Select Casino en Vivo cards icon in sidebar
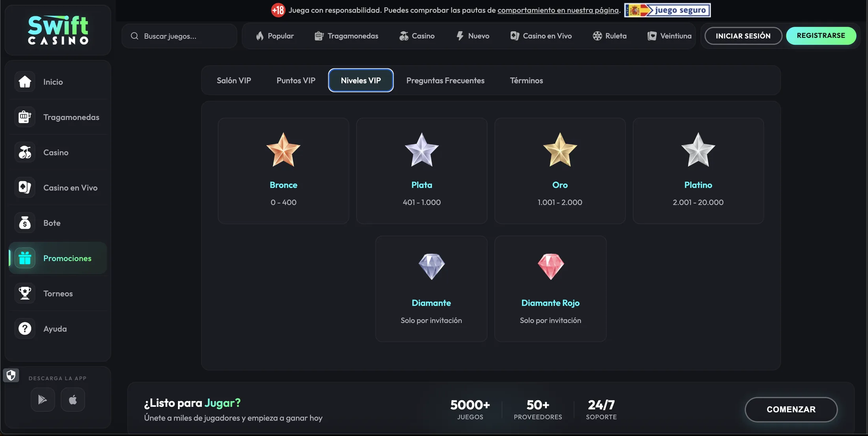Image resolution: width=868 pixels, height=436 pixels. click(25, 187)
